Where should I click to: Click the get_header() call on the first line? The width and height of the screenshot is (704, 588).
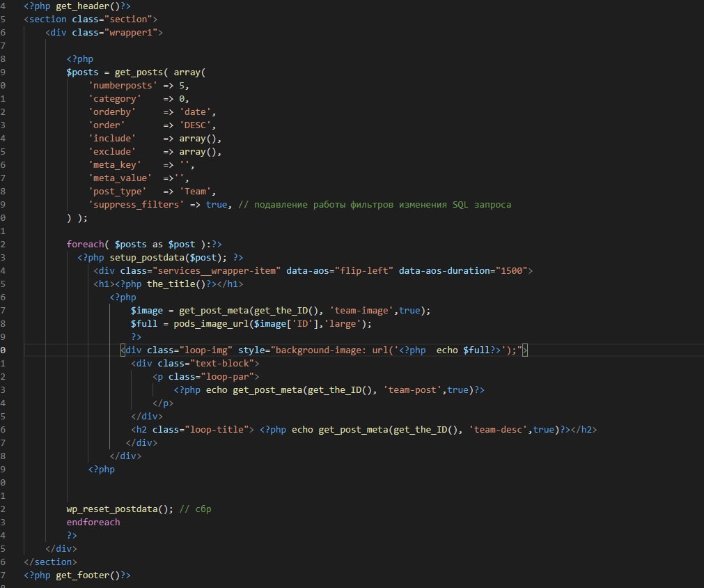88,6
